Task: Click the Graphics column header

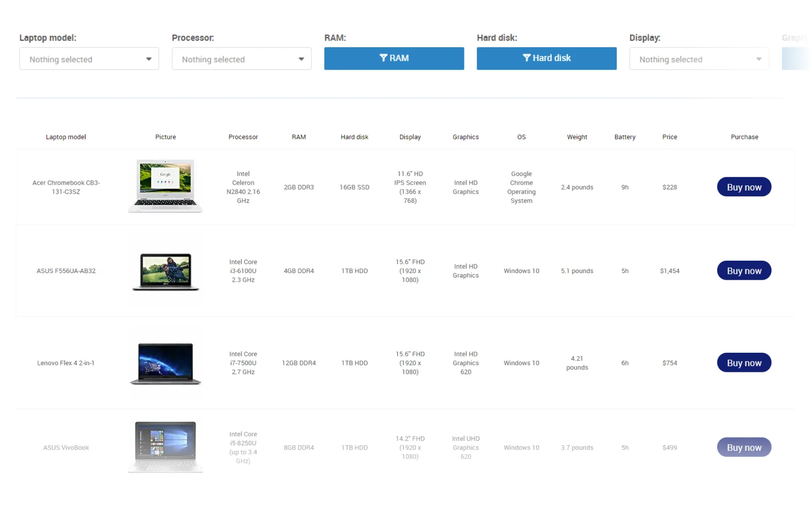Action: pos(466,137)
